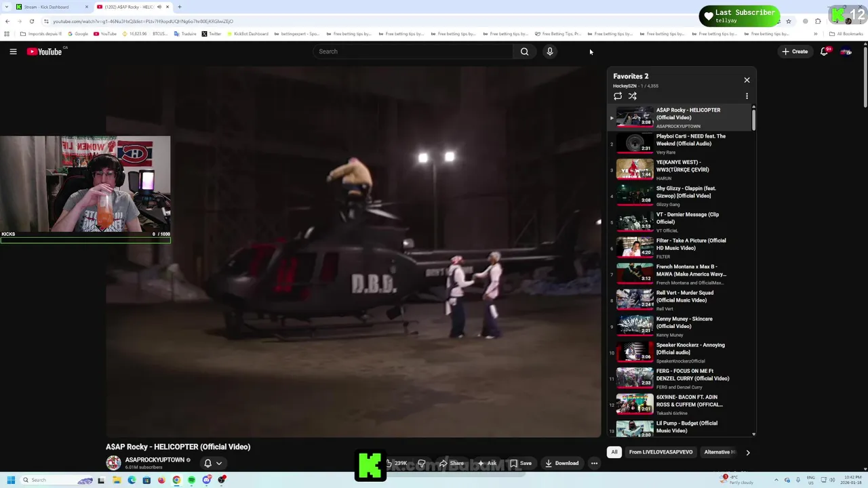This screenshot has height=488, width=868.
Task: Bookmark this page with star icon
Action: [788, 21]
